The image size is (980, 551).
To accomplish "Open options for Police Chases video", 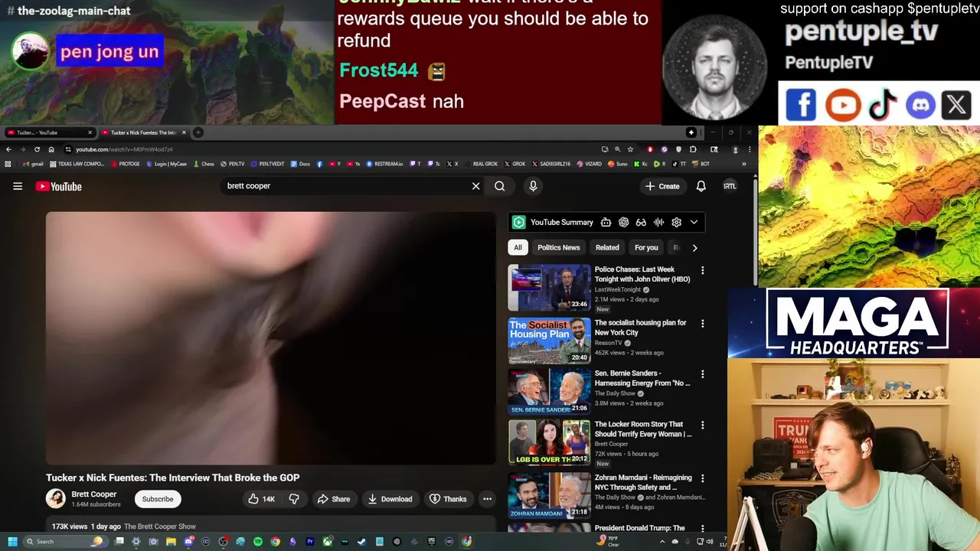I will tap(702, 270).
